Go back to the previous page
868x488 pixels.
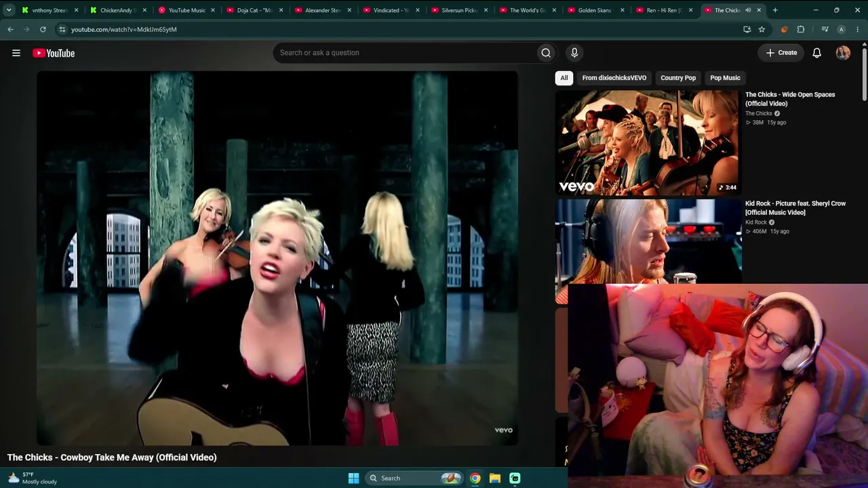[10, 29]
